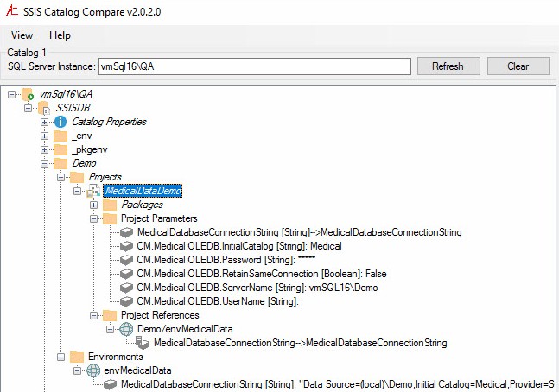559x392 pixels.
Task: Collapse the Project Parameters node
Action: point(94,218)
